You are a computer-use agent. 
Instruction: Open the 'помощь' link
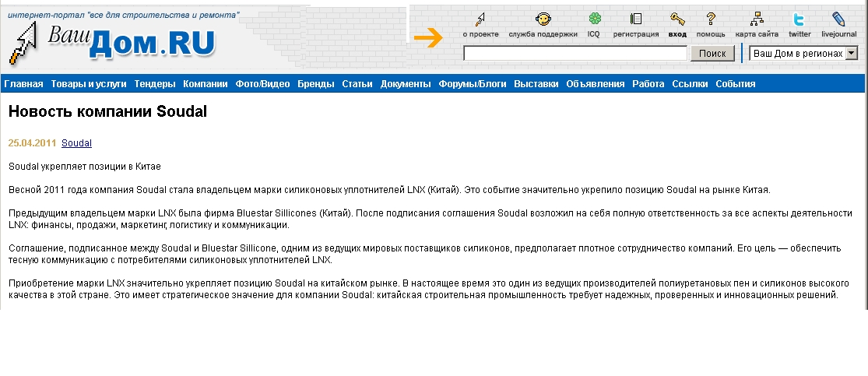coord(711,34)
